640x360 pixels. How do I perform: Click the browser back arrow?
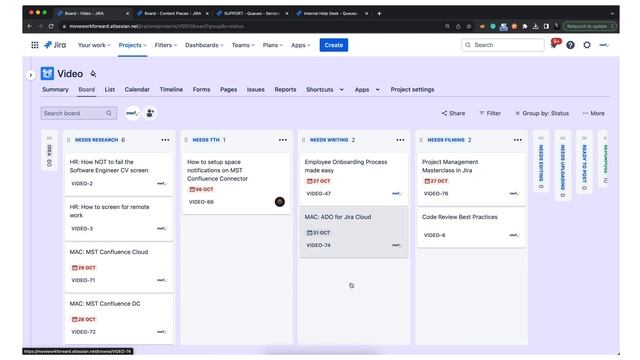[x=30, y=26]
